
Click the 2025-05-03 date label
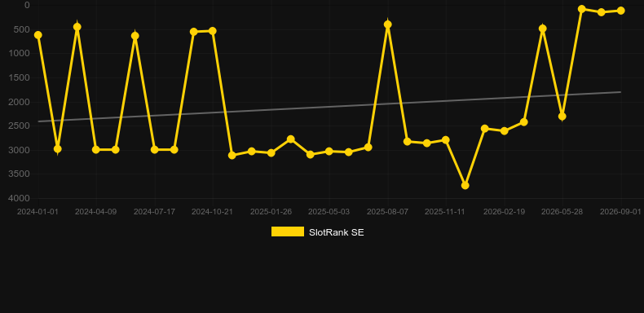(x=329, y=212)
